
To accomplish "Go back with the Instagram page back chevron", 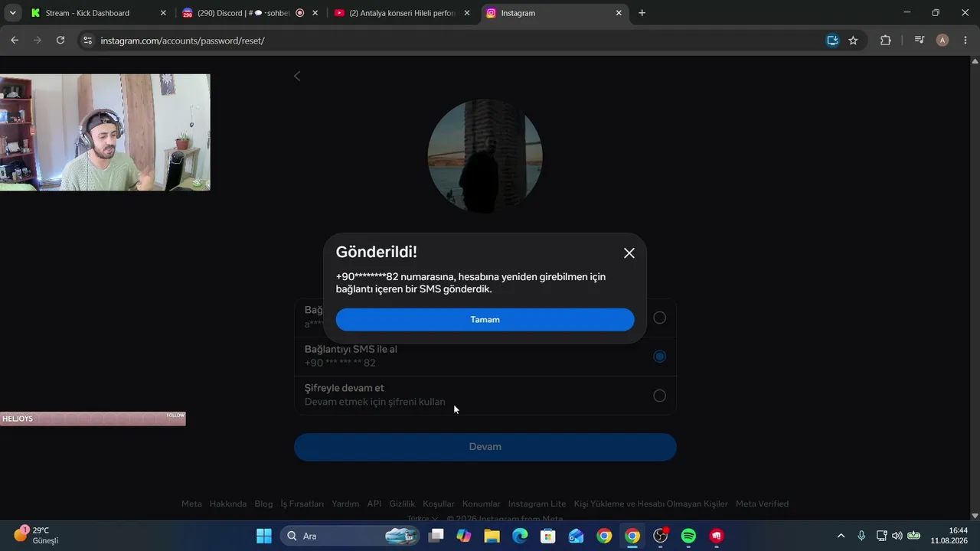I will pos(297,76).
